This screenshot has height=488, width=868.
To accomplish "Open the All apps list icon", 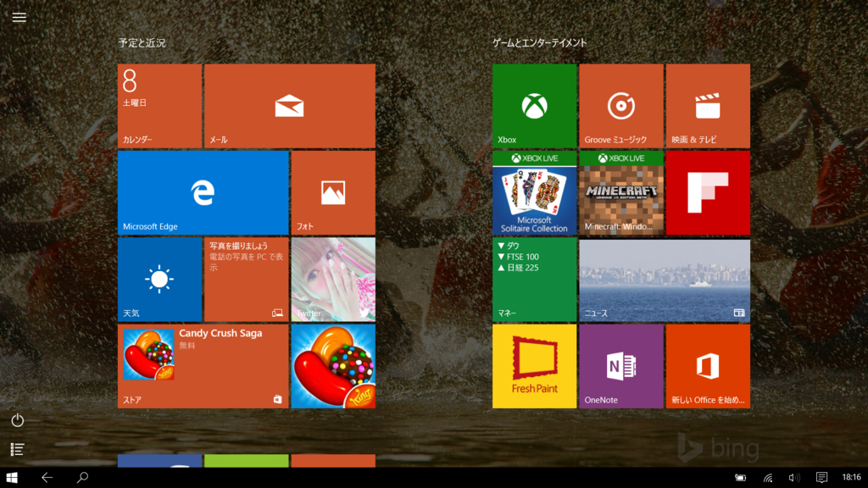I will click(17, 449).
